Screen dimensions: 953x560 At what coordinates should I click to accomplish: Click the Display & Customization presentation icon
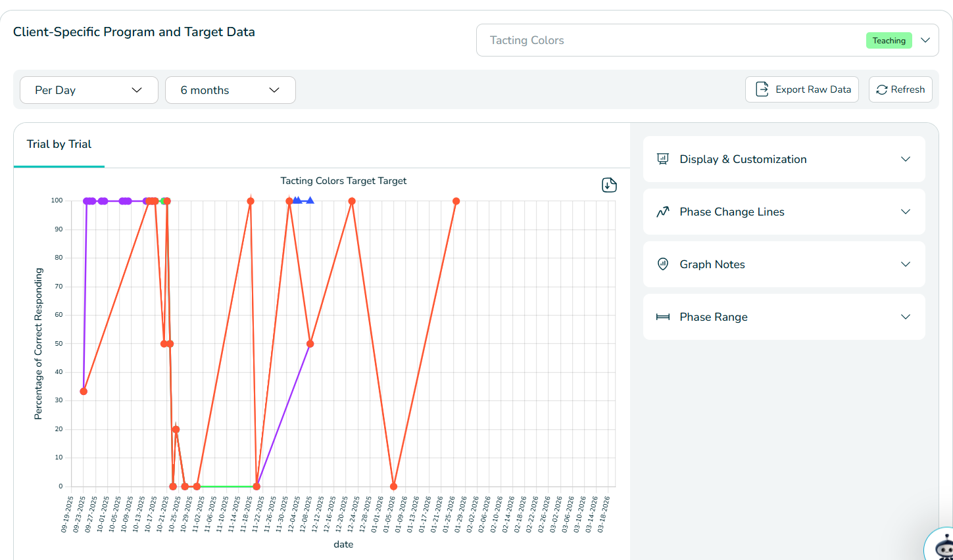click(x=663, y=159)
